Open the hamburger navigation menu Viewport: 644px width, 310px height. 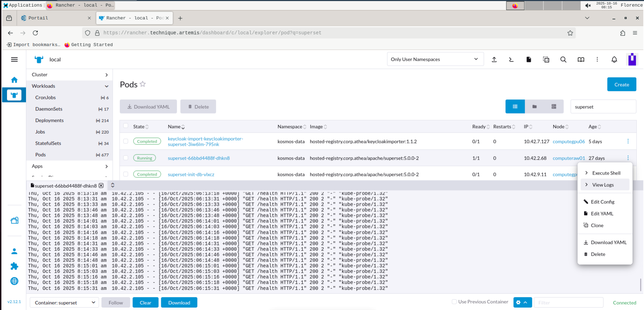(x=14, y=60)
